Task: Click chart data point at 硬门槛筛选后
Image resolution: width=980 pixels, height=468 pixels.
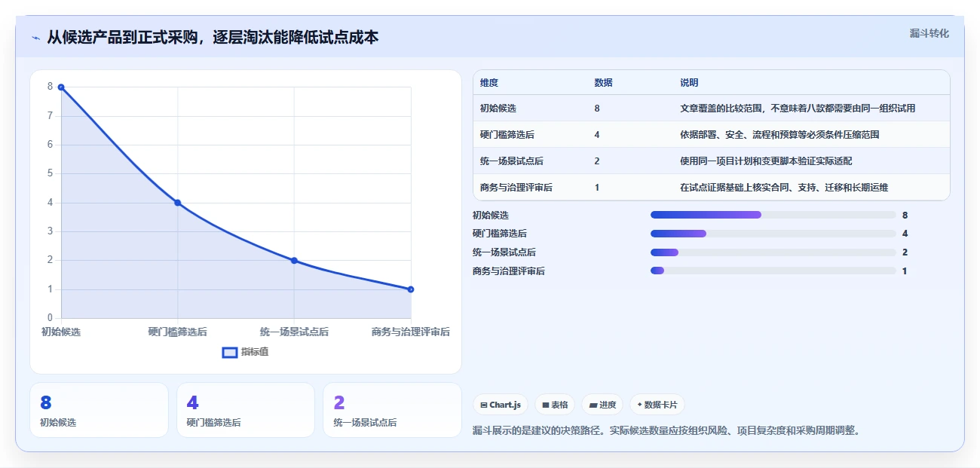Action: pyautogui.click(x=178, y=203)
